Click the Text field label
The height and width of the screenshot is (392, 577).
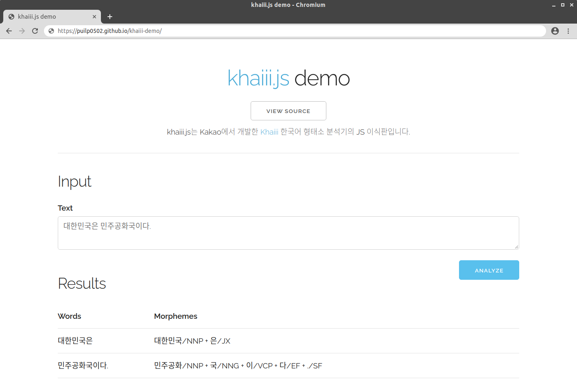click(65, 208)
